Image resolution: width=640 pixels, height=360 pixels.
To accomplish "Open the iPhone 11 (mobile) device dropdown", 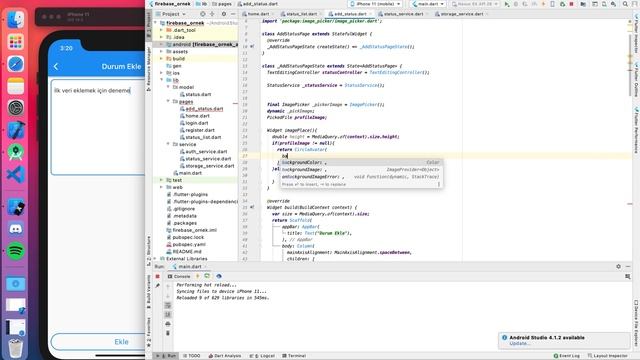I will [375, 4].
